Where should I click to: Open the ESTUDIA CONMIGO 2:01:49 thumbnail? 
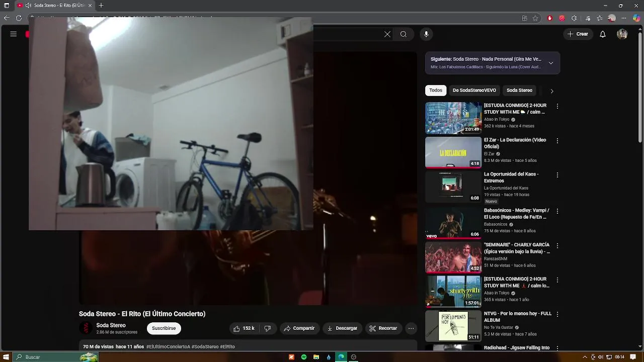pos(453,118)
